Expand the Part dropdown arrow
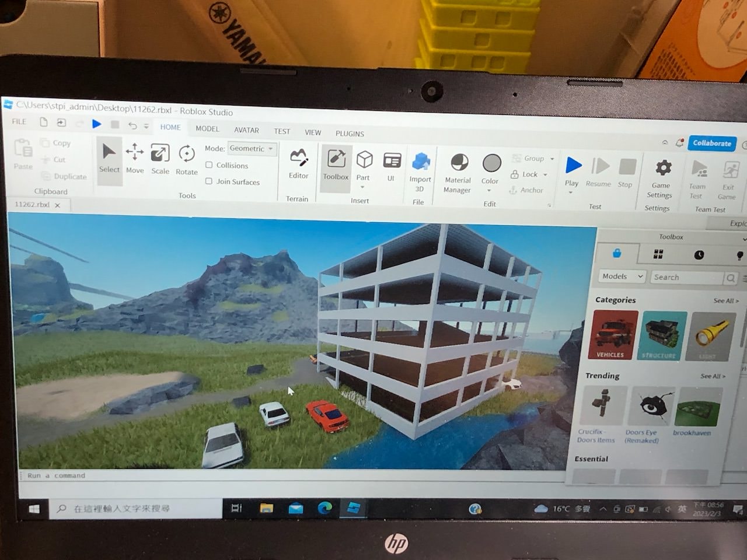747x560 pixels. tap(363, 187)
